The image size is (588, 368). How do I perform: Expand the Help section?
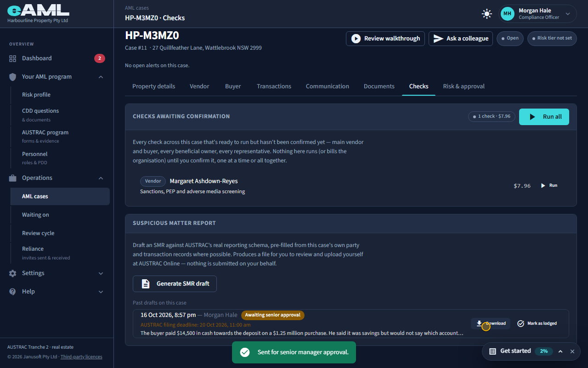pos(101,292)
